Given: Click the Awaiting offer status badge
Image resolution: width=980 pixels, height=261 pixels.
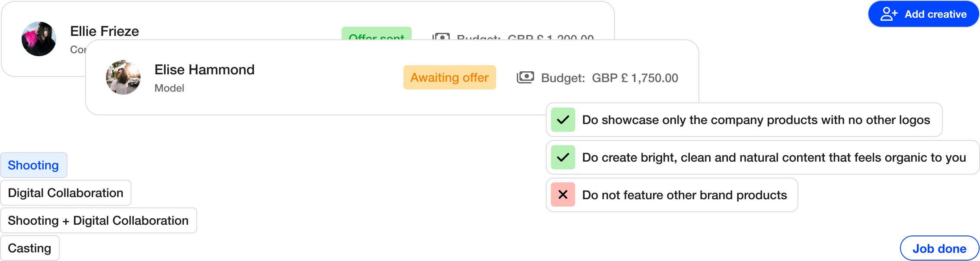Looking at the screenshot, I should pyautogui.click(x=449, y=77).
